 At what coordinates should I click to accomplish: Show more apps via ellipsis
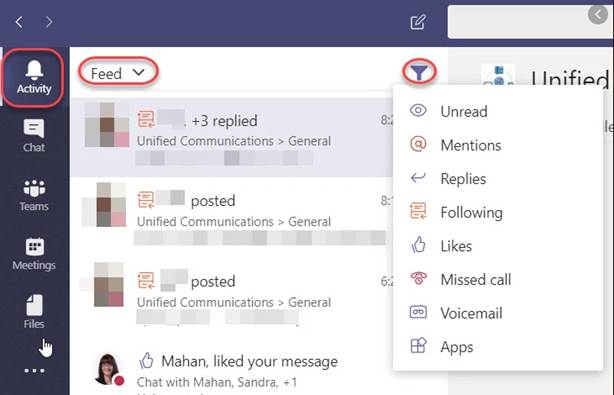click(34, 370)
